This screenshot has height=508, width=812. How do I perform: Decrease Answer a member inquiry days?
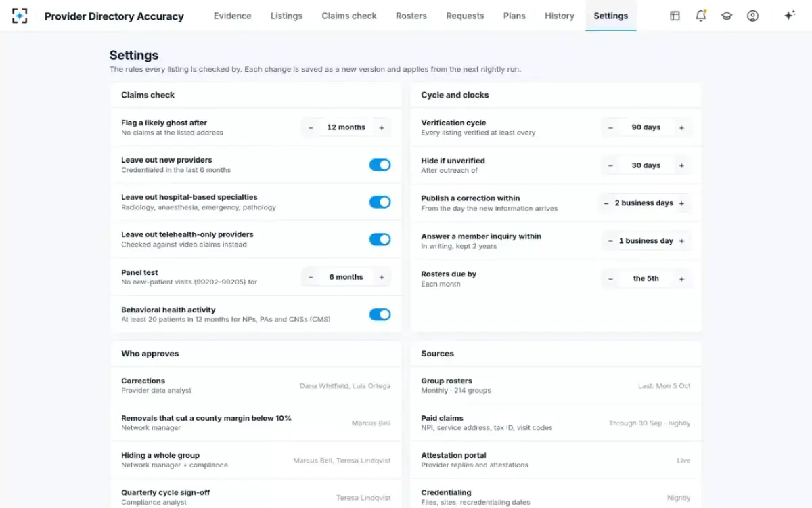coord(610,241)
